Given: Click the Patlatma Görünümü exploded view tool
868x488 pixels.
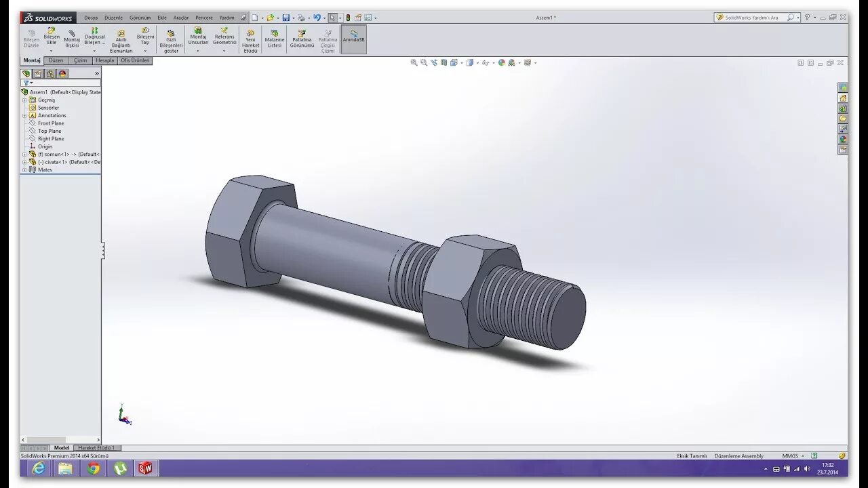Looking at the screenshot, I should pyautogui.click(x=302, y=38).
